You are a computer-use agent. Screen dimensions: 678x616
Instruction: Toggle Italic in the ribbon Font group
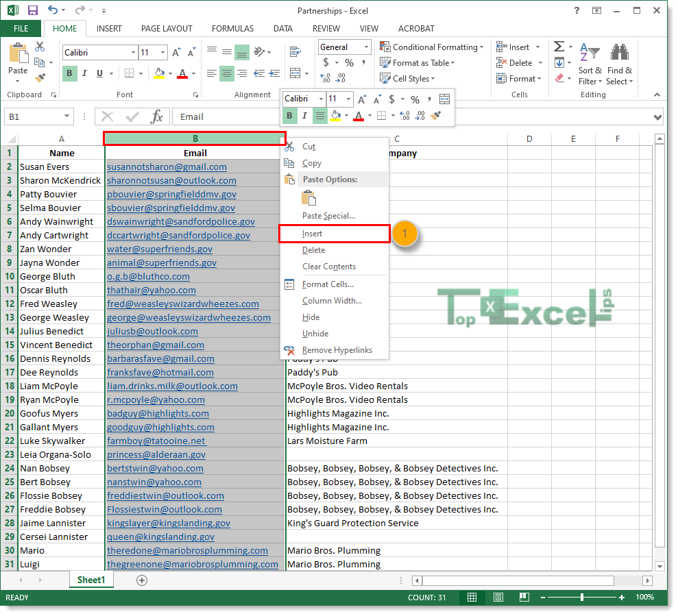click(x=85, y=73)
